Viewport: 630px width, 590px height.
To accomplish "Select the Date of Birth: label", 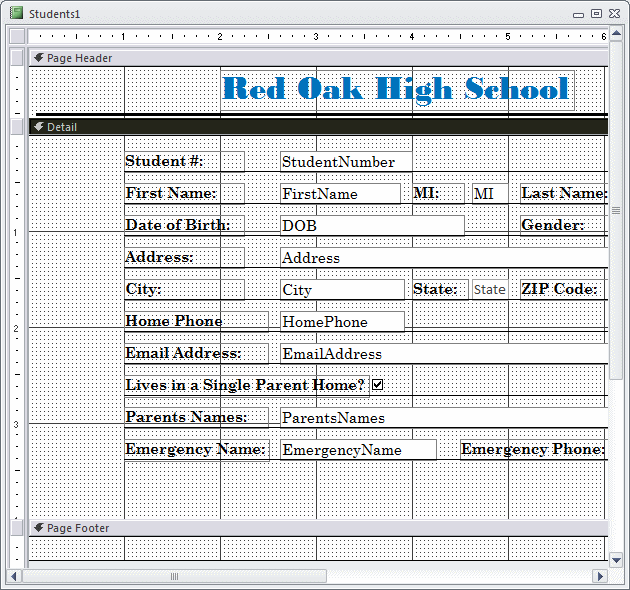I will tap(184, 225).
